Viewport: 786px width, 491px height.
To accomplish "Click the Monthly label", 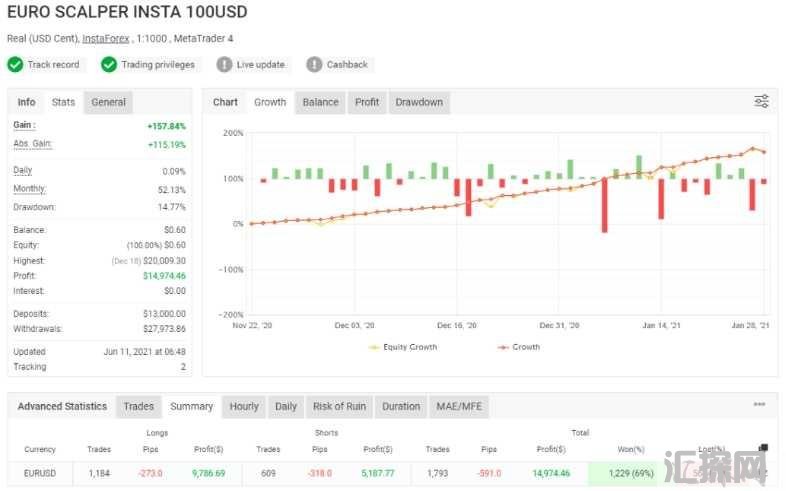I will pos(30,189).
